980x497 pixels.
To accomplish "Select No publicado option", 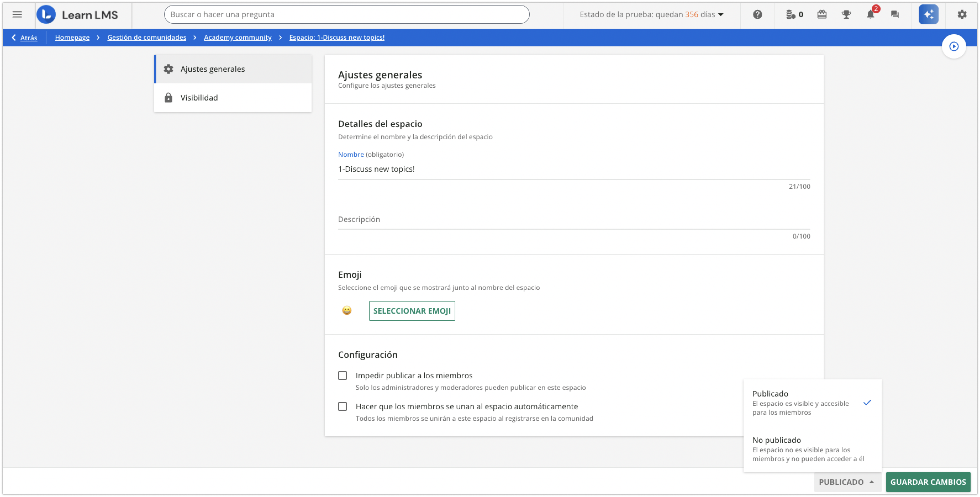I will [x=808, y=449].
